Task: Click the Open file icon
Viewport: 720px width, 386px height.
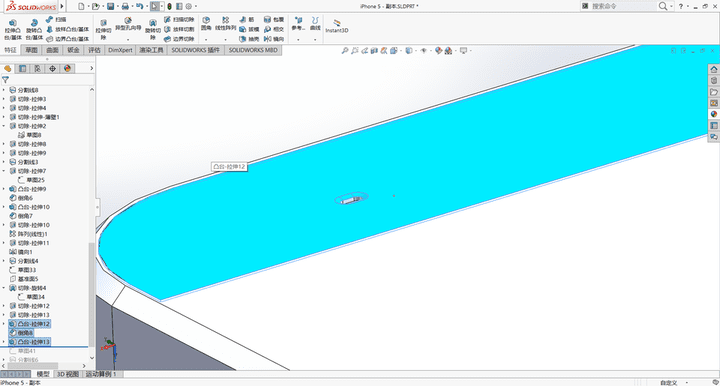Action: (96, 6)
